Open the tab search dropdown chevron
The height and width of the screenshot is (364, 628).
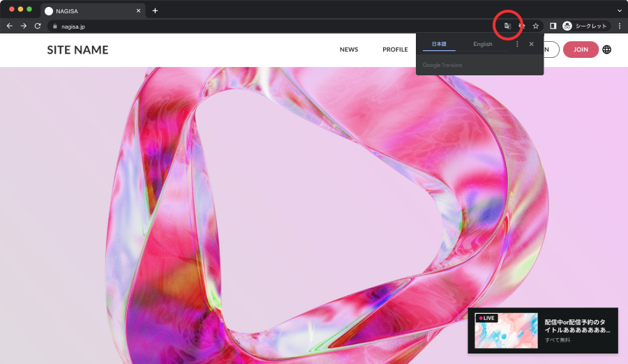620,11
